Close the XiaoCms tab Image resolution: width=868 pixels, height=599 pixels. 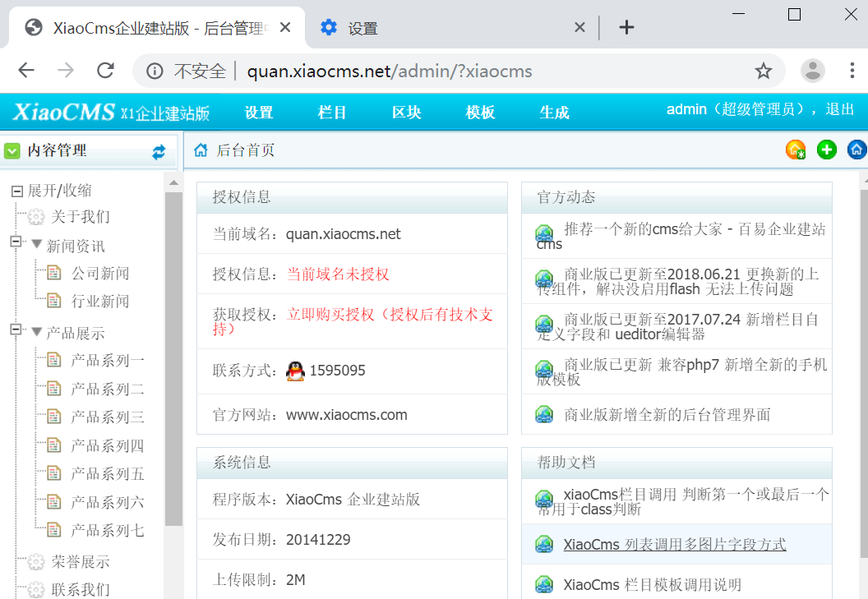[x=285, y=27]
